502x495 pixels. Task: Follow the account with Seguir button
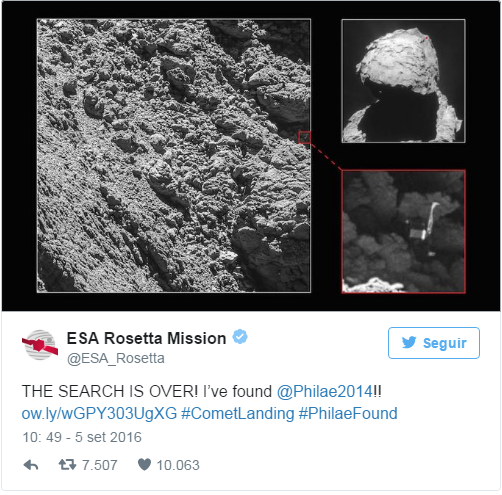434,343
